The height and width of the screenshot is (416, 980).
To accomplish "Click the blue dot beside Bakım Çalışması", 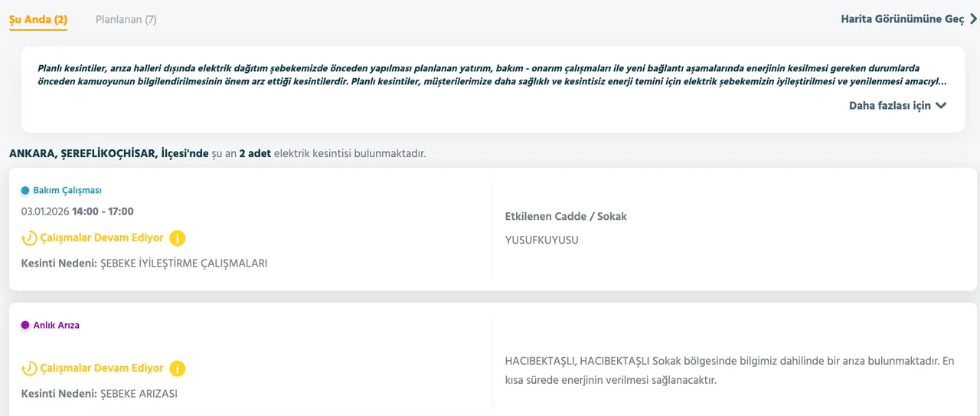I will coord(25,191).
